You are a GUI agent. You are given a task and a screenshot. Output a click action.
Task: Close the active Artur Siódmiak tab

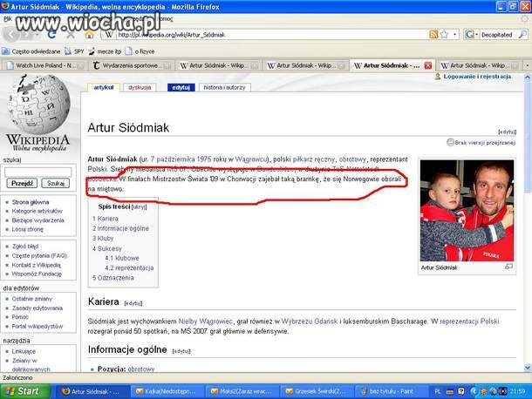(428, 65)
